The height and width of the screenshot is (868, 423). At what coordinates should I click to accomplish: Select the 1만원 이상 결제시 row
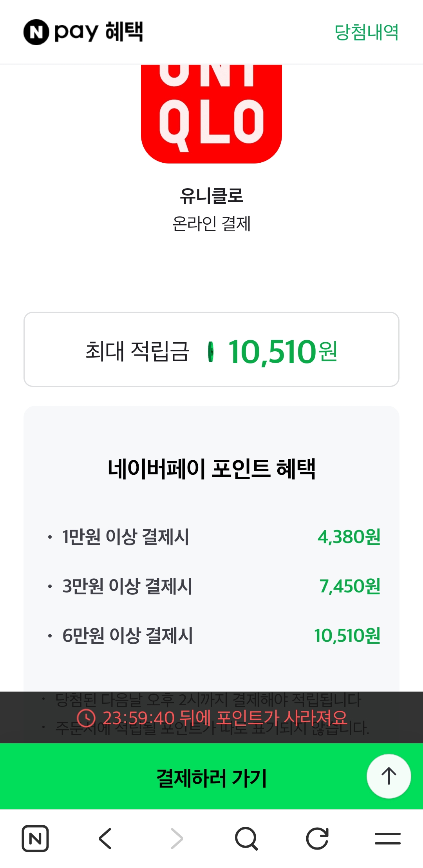211,537
